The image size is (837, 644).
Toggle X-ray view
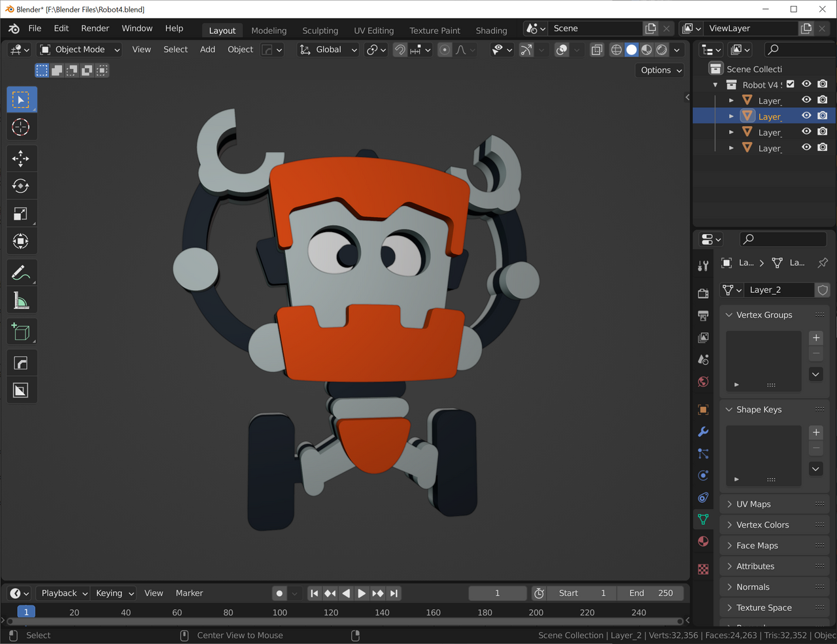(x=597, y=50)
